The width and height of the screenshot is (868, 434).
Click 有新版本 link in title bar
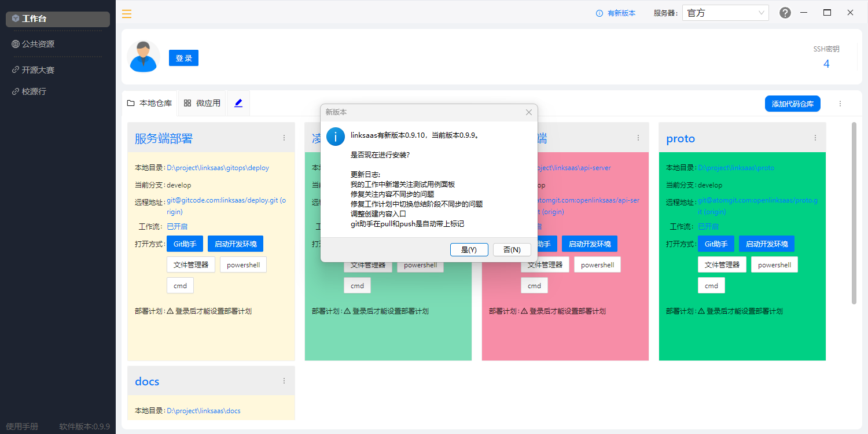[621, 13]
